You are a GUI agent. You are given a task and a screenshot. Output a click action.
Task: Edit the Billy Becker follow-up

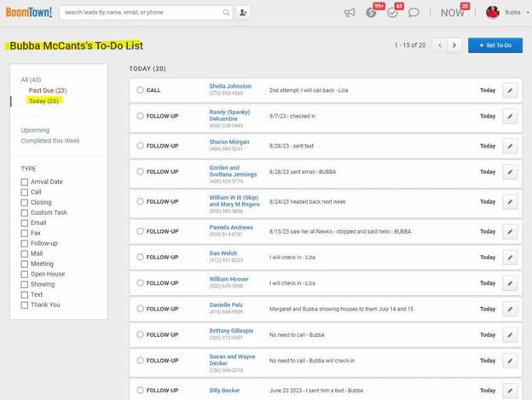point(510,391)
